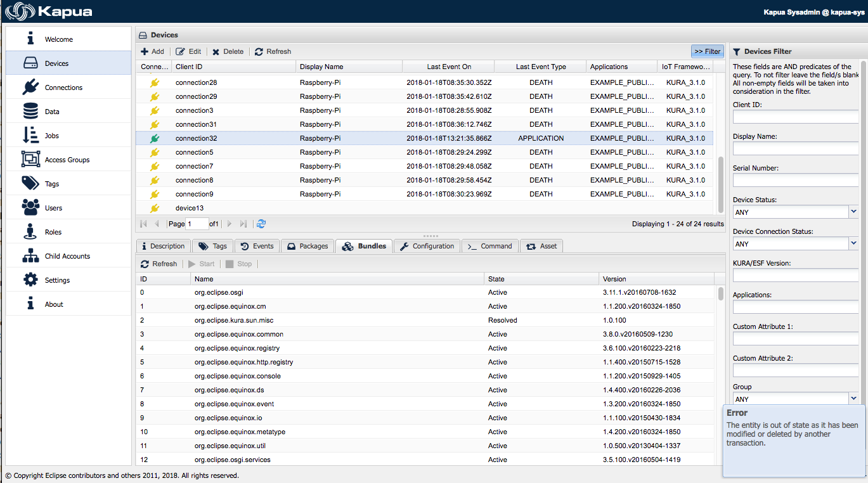Click the Edit button in the Devices toolbar

188,51
